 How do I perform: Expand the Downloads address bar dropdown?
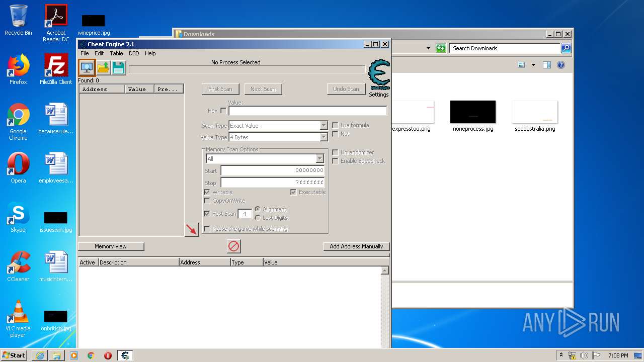428,48
